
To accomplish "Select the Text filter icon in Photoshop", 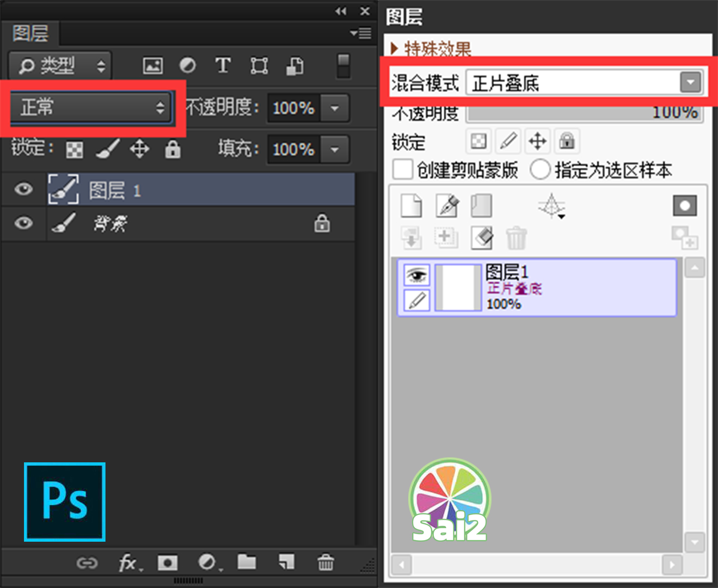I will 223,65.
